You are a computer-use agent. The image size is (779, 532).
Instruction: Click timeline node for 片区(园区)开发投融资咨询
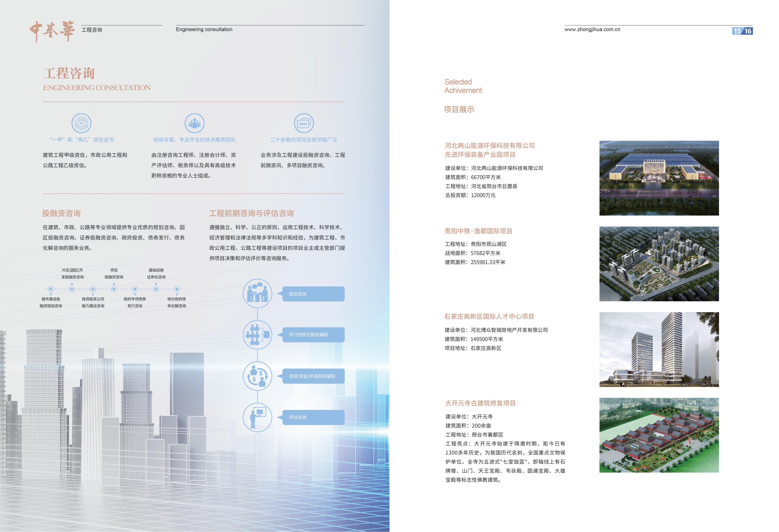(x=72, y=289)
